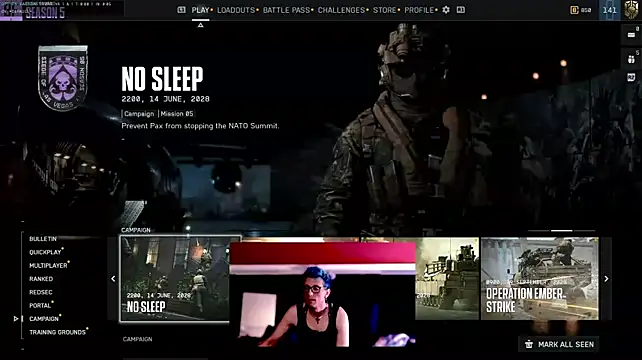The height and width of the screenshot is (360, 642).
Task: Click the carousel page indicator bar
Action: 561,231
